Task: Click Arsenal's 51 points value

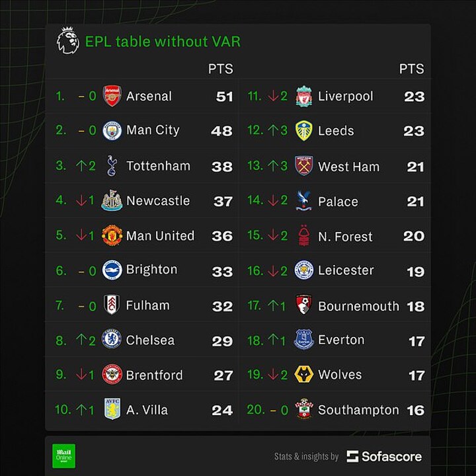Action: pyautogui.click(x=225, y=97)
